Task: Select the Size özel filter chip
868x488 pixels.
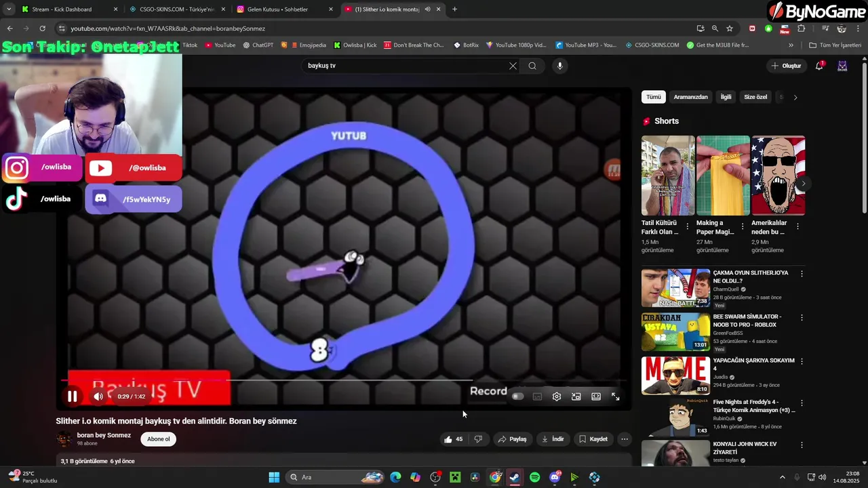Action: click(755, 97)
